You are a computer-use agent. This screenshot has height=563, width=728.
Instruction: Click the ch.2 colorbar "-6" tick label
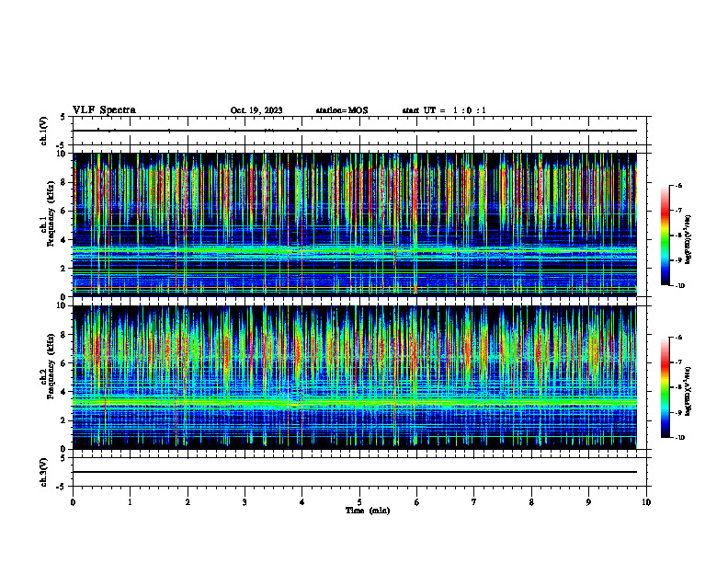tap(678, 338)
